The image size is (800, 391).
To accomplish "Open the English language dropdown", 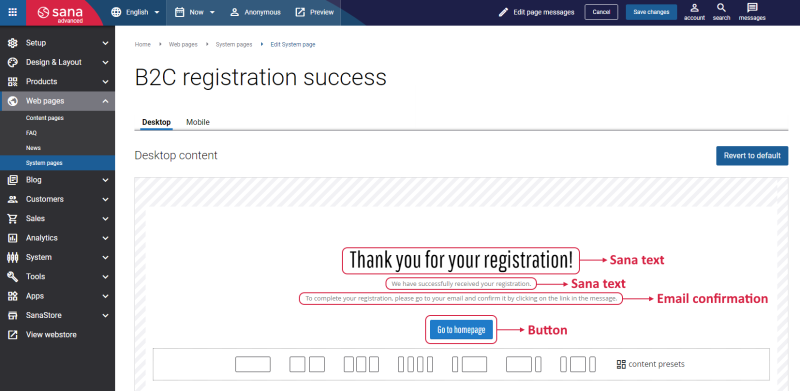I will [x=135, y=12].
